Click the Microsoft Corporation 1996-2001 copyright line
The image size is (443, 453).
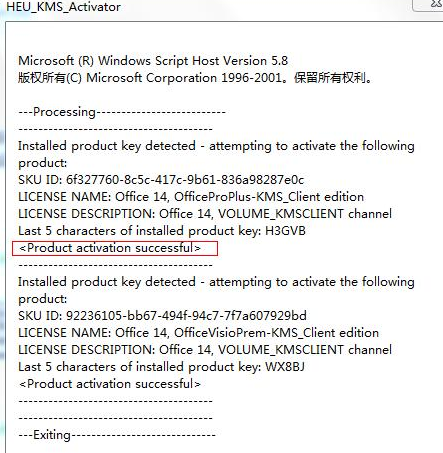pyautogui.click(x=195, y=78)
